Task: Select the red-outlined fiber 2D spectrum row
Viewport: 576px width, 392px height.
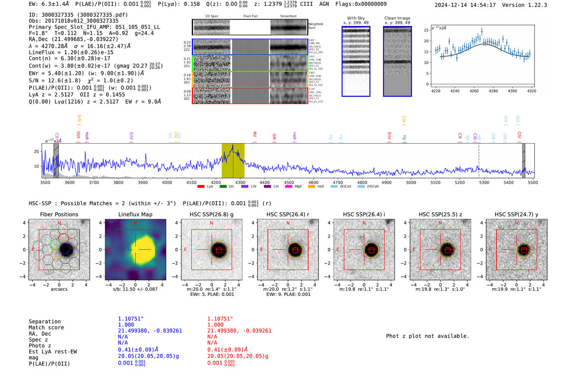Action: point(250,95)
